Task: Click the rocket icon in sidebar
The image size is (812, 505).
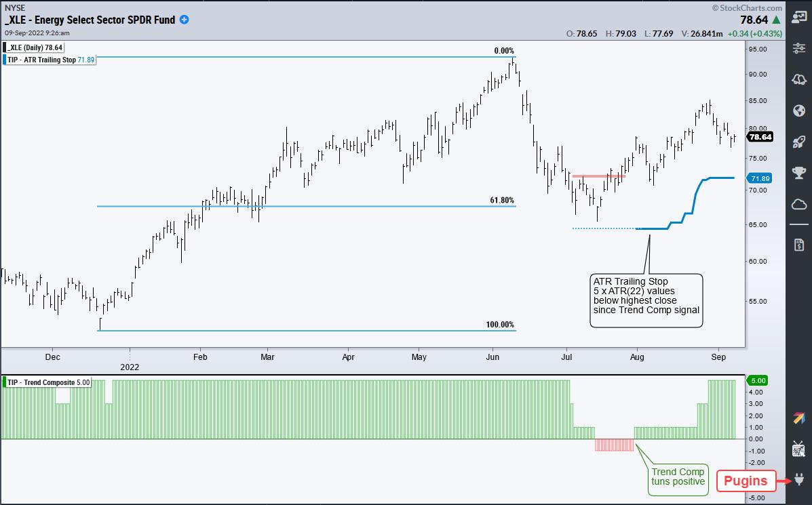Action: click(x=798, y=141)
